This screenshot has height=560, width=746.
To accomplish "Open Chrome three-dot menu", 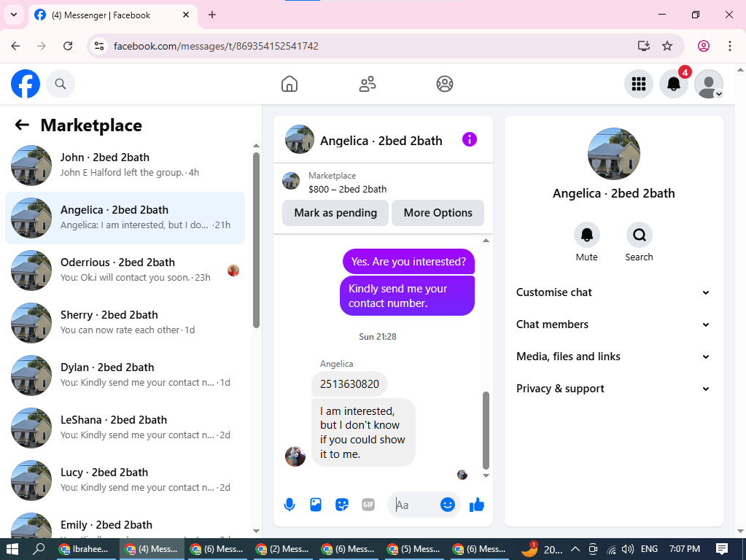I will pos(729,46).
